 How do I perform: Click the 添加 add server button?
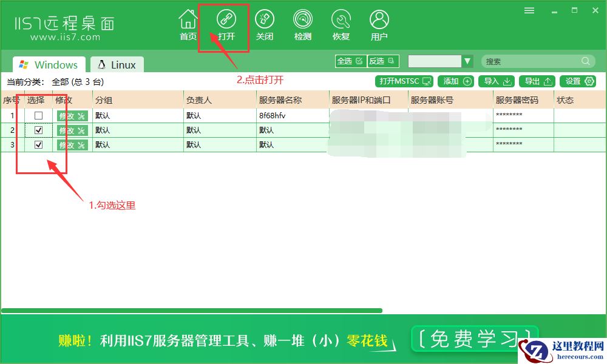[x=456, y=81]
